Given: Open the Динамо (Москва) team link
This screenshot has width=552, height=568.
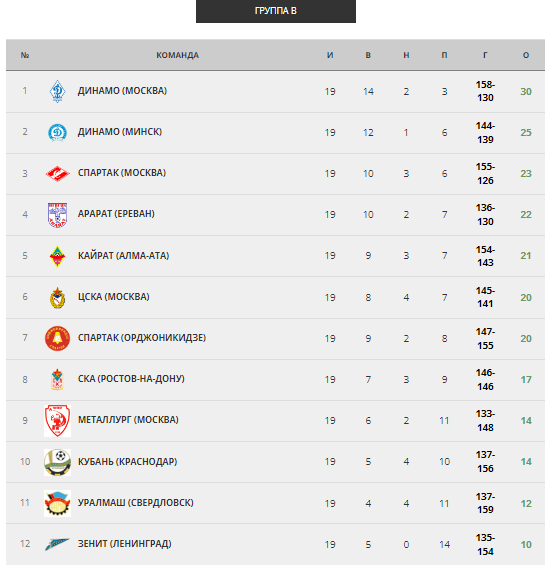Looking at the screenshot, I should pyautogui.click(x=122, y=91).
